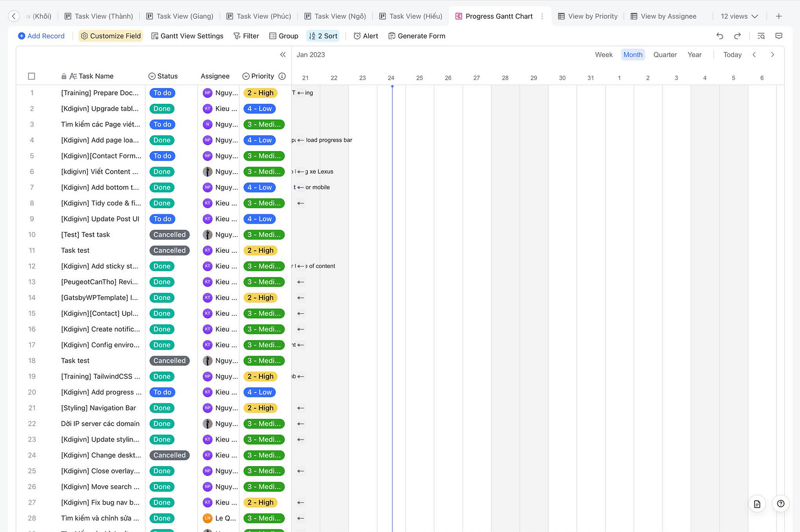The width and height of the screenshot is (800, 532).
Task: Collapse the left task panel
Action: 283,54
